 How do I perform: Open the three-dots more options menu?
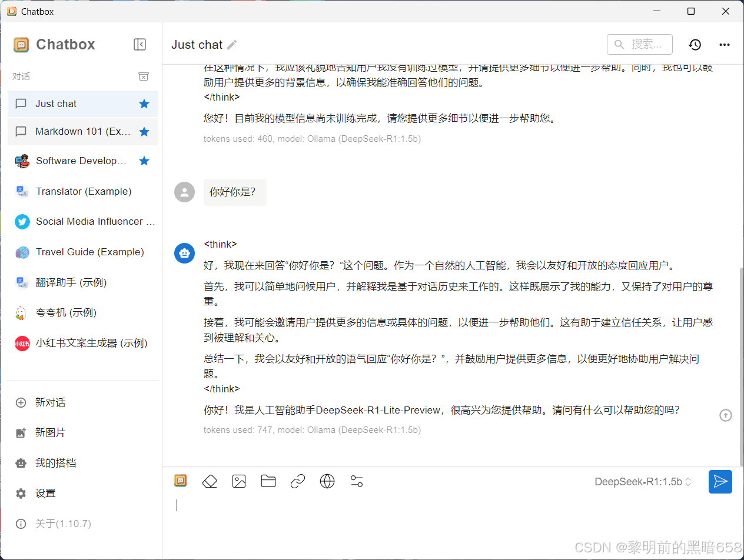725,45
